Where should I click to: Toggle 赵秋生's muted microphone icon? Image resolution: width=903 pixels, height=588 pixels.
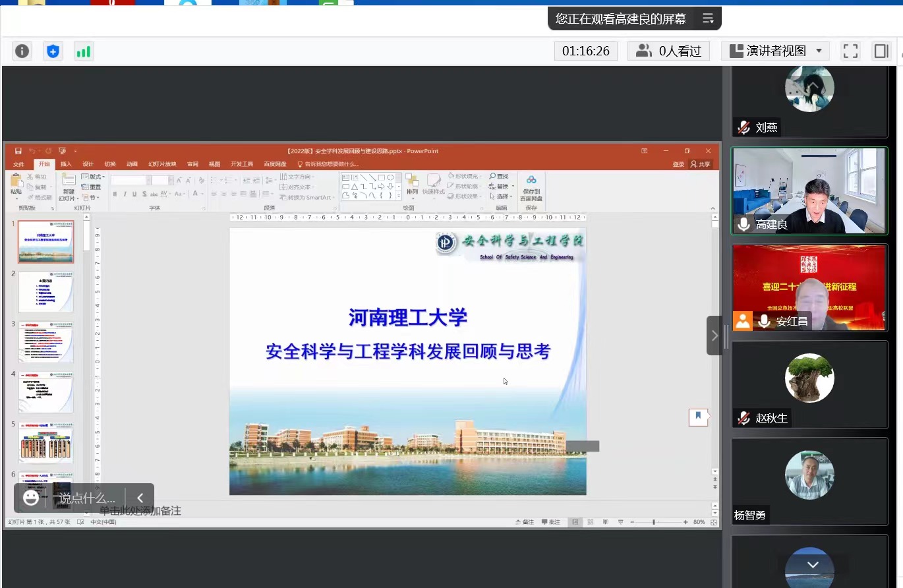pos(744,418)
